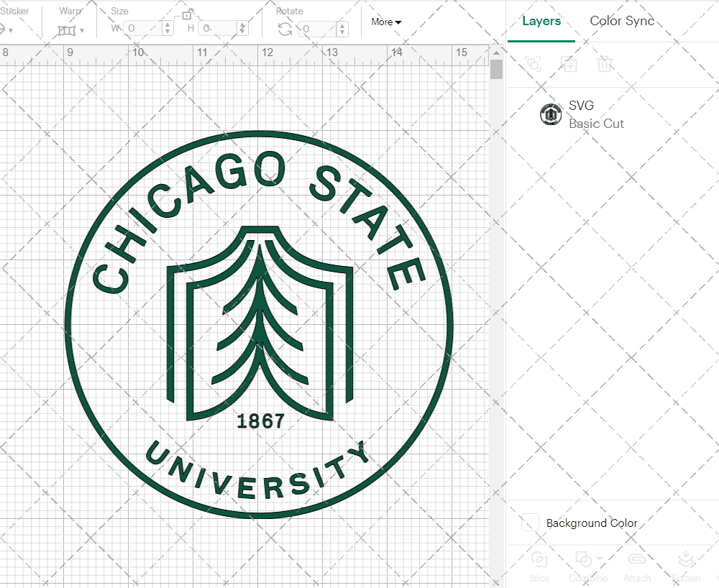Open the Background Color picker
Image resolution: width=719 pixels, height=588 pixels.
(x=530, y=523)
